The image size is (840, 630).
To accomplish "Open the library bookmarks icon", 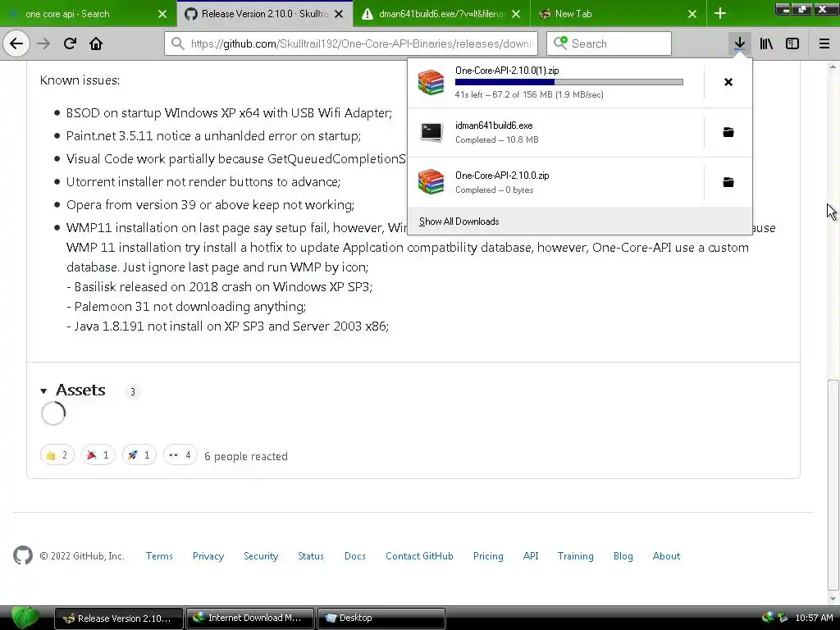I will click(766, 43).
